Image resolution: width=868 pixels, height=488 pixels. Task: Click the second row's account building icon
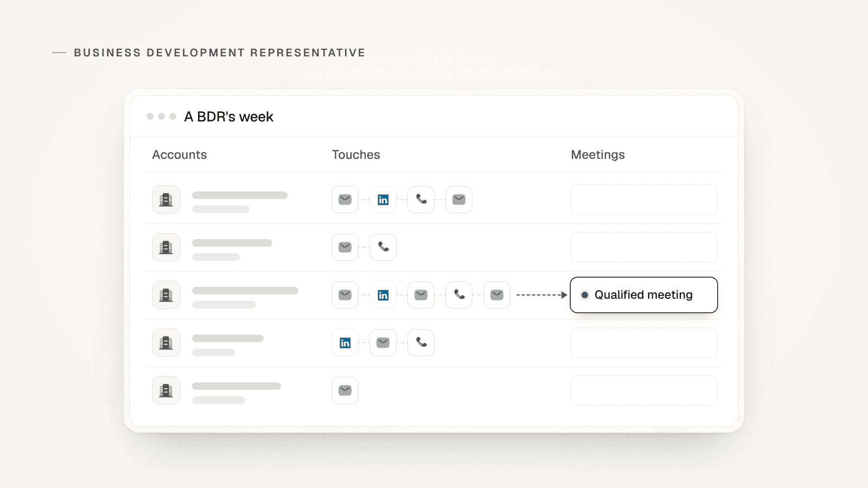[x=166, y=247]
